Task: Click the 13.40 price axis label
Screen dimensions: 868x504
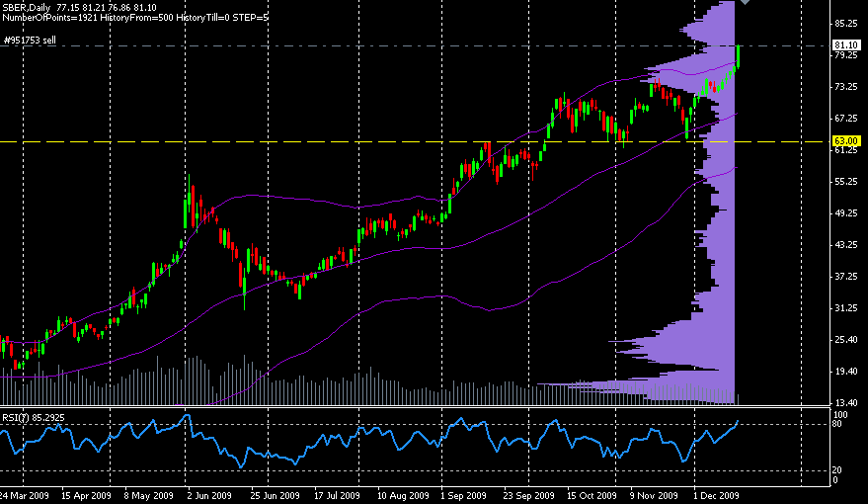Action: (x=845, y=403)
